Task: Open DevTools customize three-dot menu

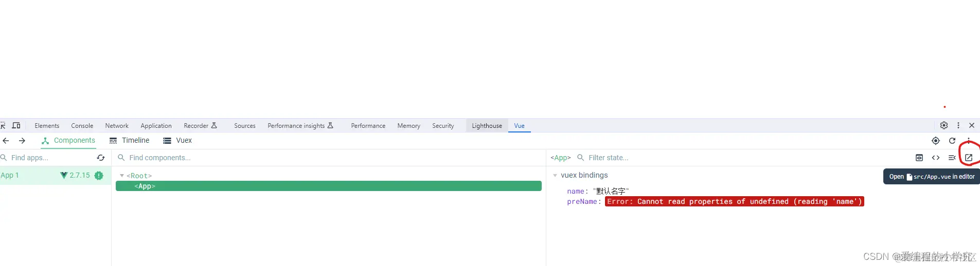Action: click(958, 125)
